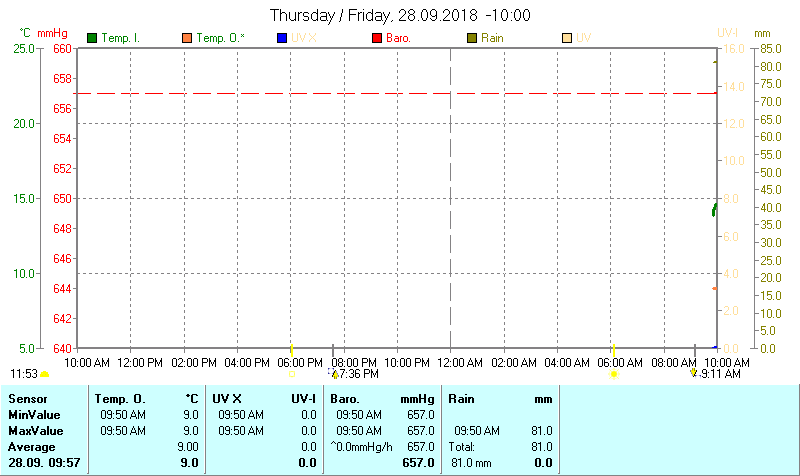Click the '50.0' rain axis tick

click(x=771, y=172)
